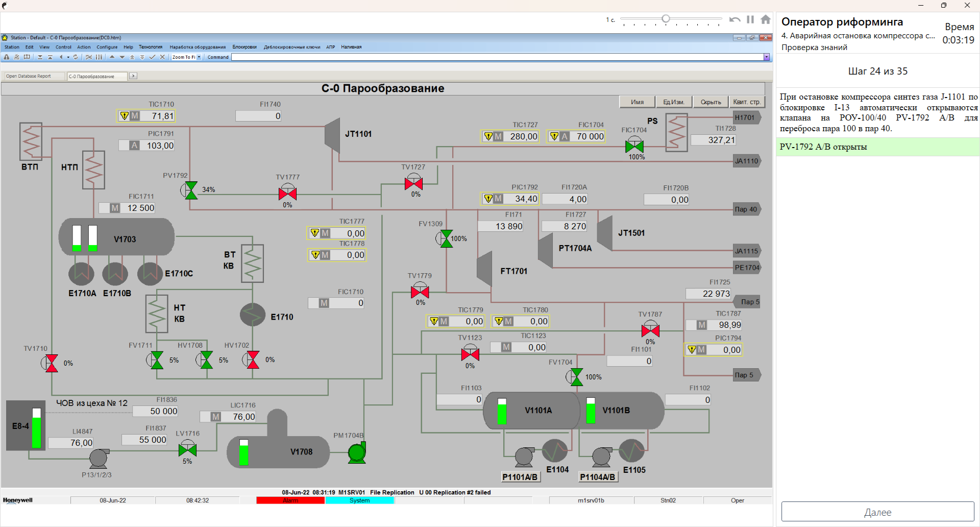Click the HV1702 valve symbol
980x527 pixels.
(x=252, y=360)
